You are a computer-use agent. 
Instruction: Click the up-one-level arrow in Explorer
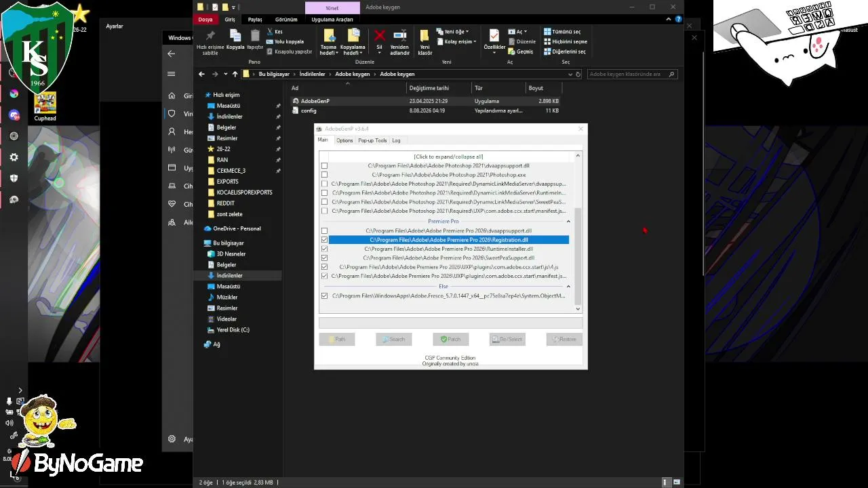tap(235, 74)
